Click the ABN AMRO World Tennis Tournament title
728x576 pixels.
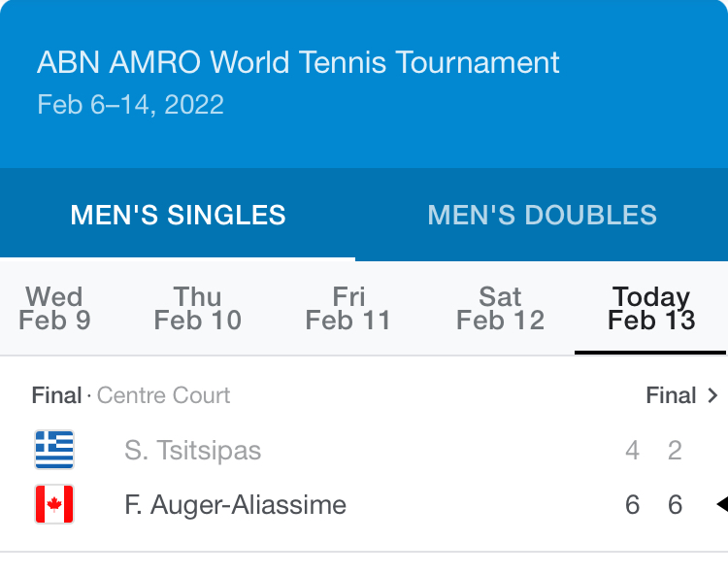[298, 63]
